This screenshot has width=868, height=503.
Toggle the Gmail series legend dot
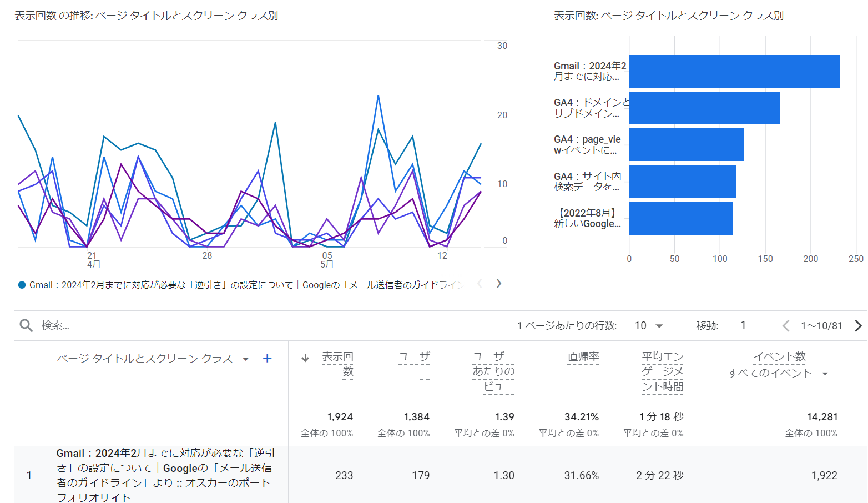(22, 285)
